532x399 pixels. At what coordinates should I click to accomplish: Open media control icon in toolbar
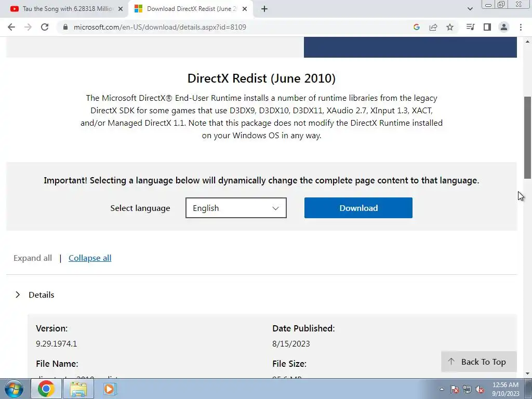point(470,27)
